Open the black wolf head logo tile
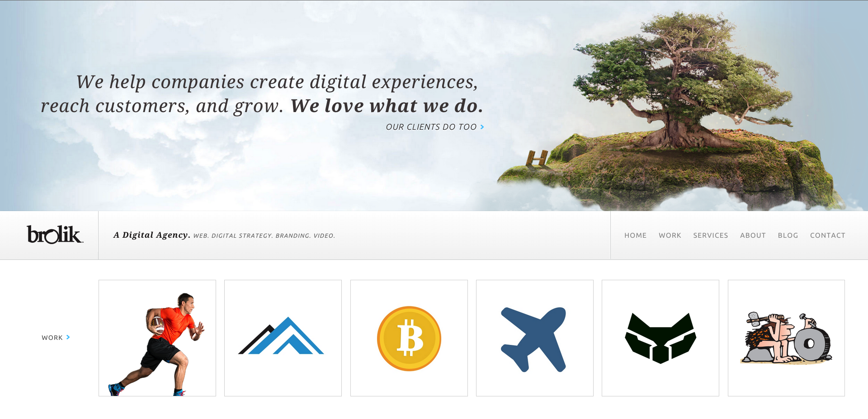The width and height of the screenshot is (868, 419). (x=660, y=338)
